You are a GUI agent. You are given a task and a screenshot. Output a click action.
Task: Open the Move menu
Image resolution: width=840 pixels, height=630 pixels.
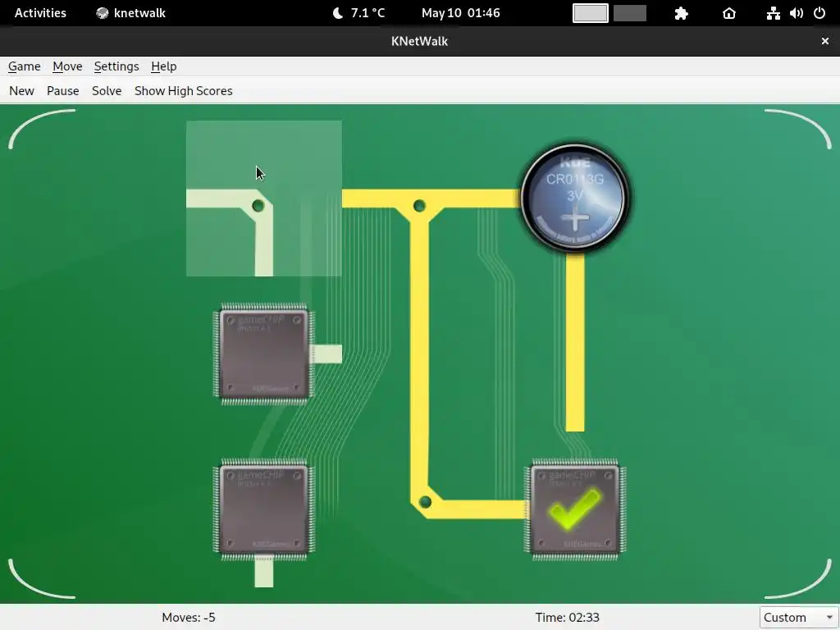click(67, 66)
